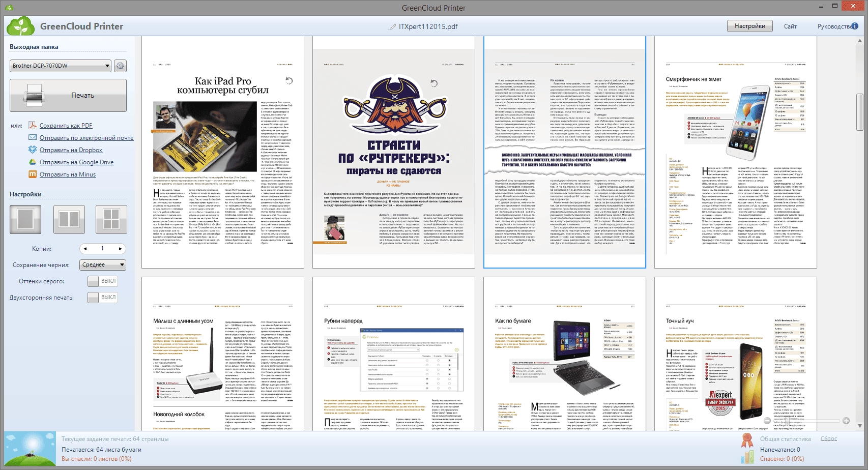This screenshot has width=868, height=470.
Task: Open Сохранение чернил dropdown
Action: tap(103, 265)
